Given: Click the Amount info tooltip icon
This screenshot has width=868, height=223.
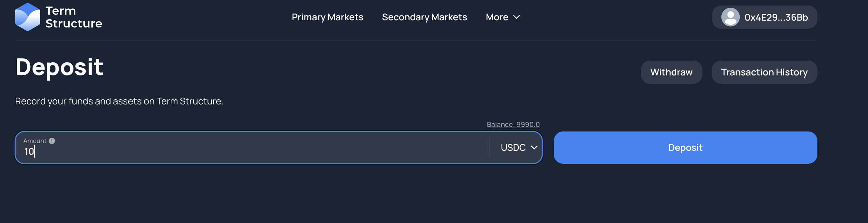Looking at the screenshot, I should 52,141.
